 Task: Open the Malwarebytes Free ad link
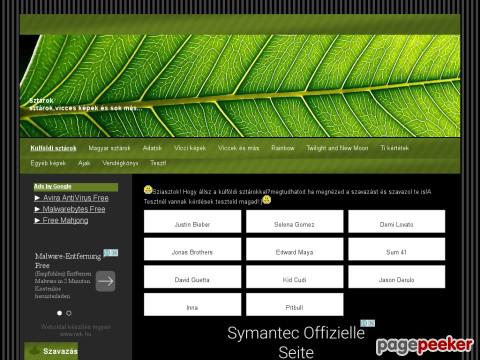(x=70, y=209)
